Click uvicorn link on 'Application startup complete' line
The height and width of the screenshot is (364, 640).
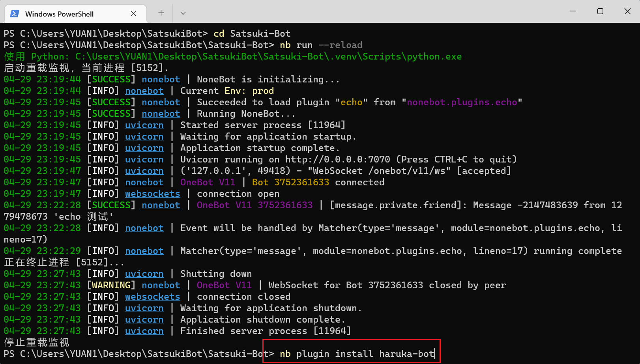click(144, 148)
